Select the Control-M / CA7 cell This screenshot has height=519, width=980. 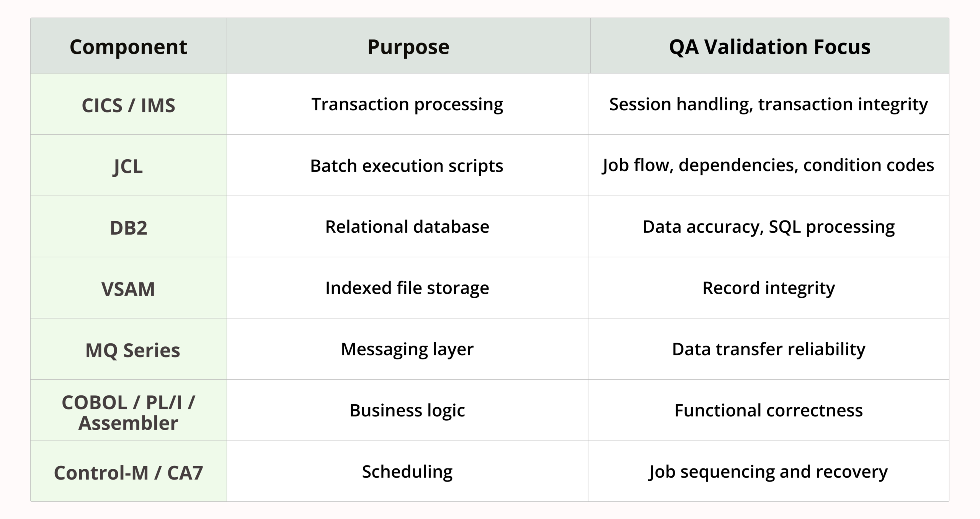click(129, 471)
